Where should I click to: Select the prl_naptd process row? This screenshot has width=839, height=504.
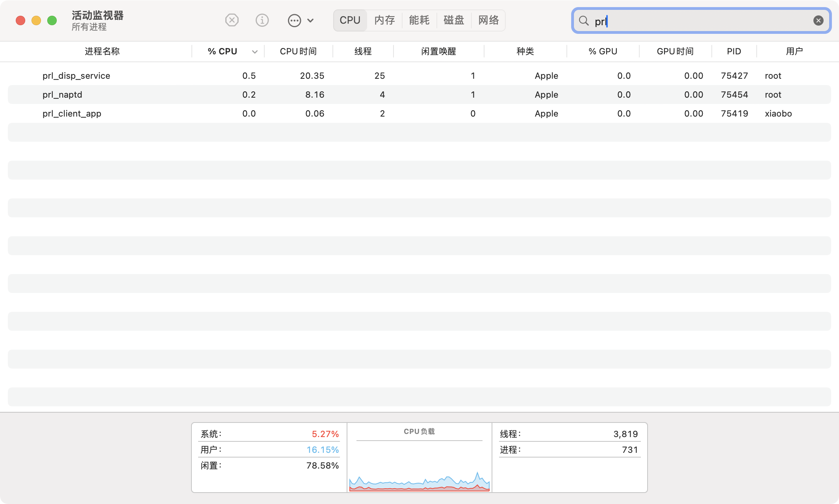[62, 94]
